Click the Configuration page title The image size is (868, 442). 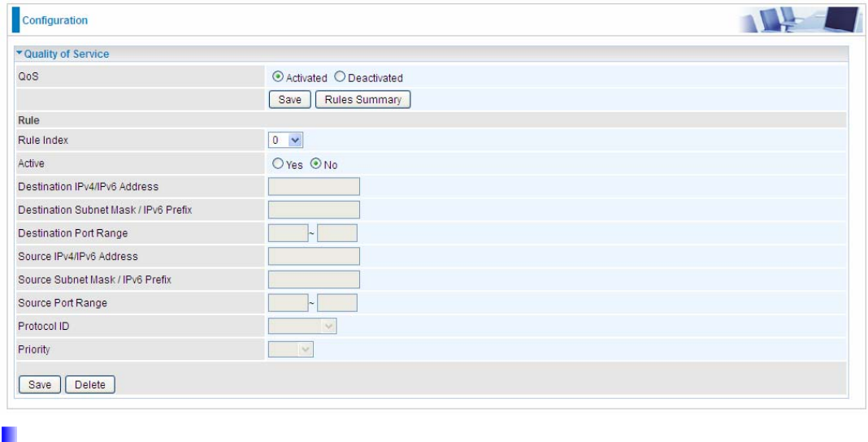pos(54,20)
